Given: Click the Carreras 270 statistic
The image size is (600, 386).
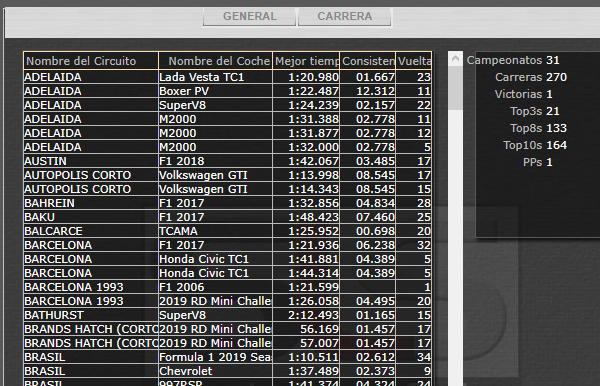Looking at the screenshot, I should pos(531,77).
